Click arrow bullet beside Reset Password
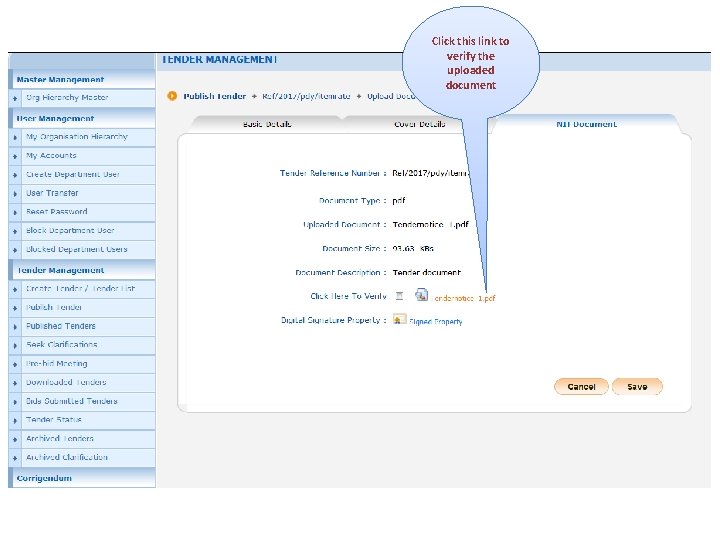 coord(15,213)
